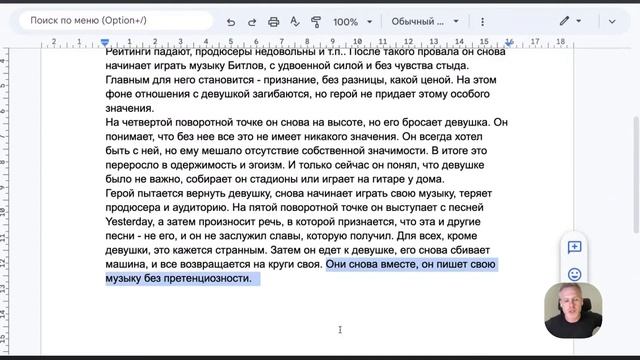
Task: Click the word "претенциозности" in last line
Action: tap(208, 278)
